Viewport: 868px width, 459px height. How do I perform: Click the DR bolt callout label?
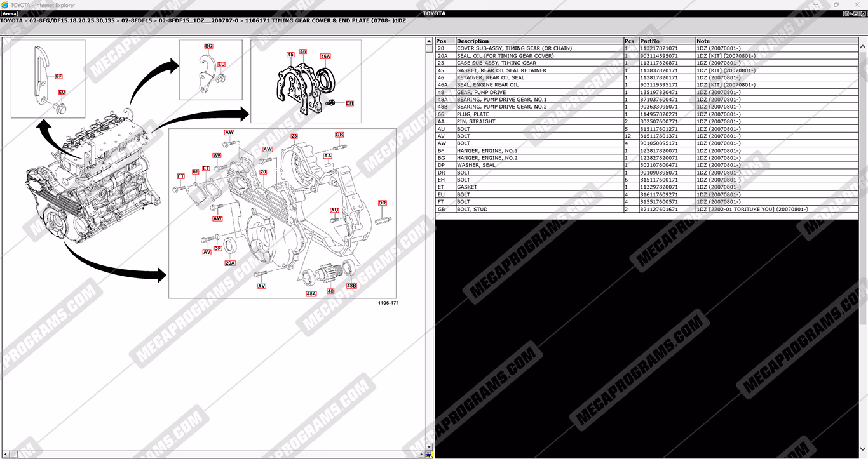pos(383,203)
